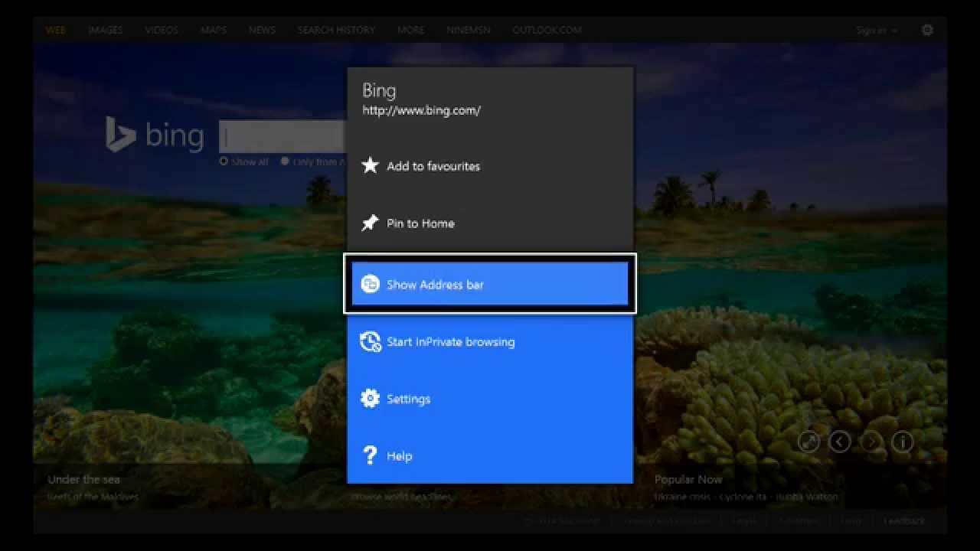Open Bing preferences gear at top right
Viewport: 980px width, 551px height.
click(x=927, y=30)
